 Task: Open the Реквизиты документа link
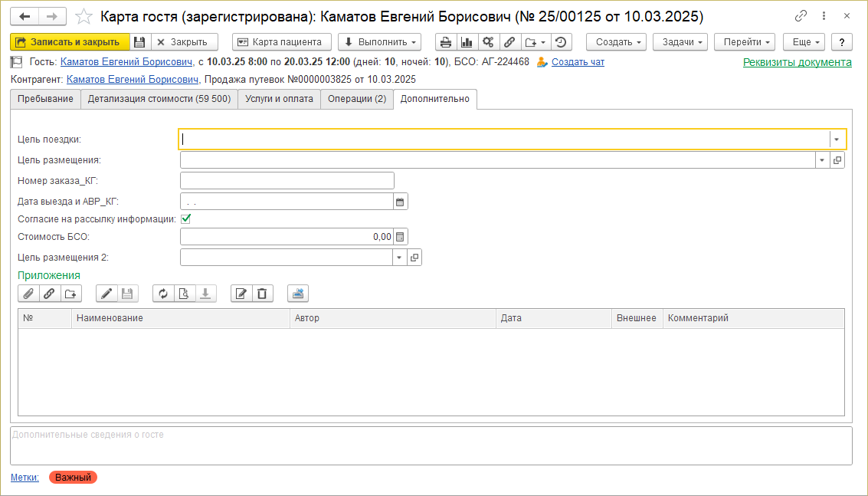click(x=797, y=63)
